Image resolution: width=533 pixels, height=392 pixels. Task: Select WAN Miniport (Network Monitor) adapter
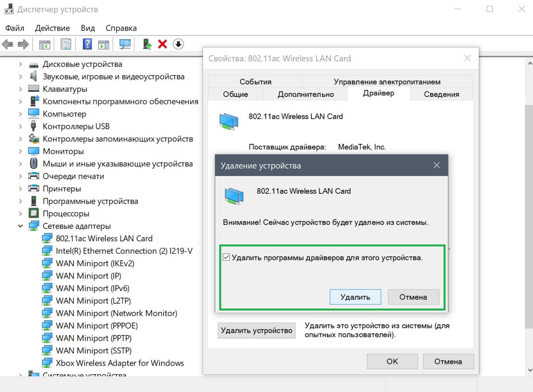(116, 313)
